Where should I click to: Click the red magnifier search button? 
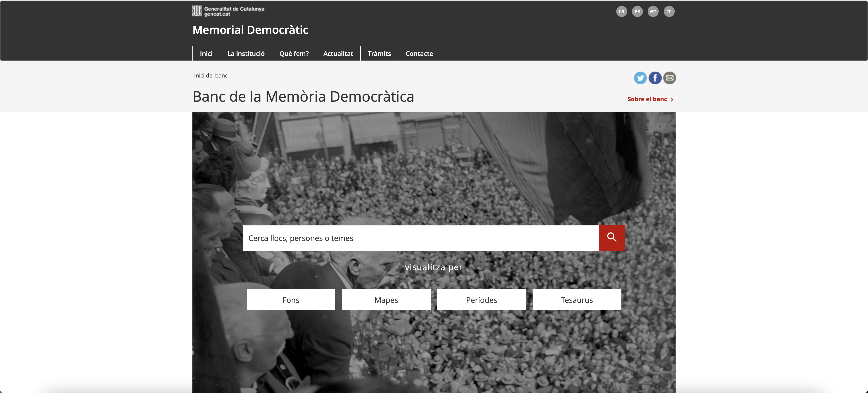pos(612,238)
